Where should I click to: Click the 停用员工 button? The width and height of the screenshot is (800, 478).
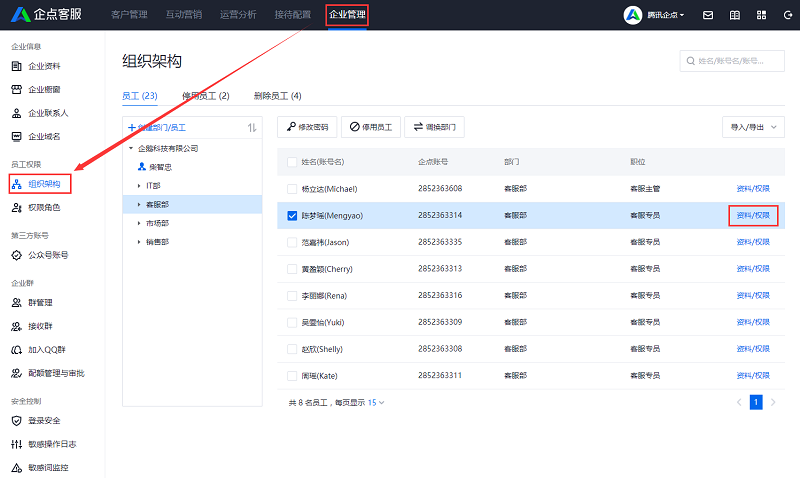coord(370,127)
